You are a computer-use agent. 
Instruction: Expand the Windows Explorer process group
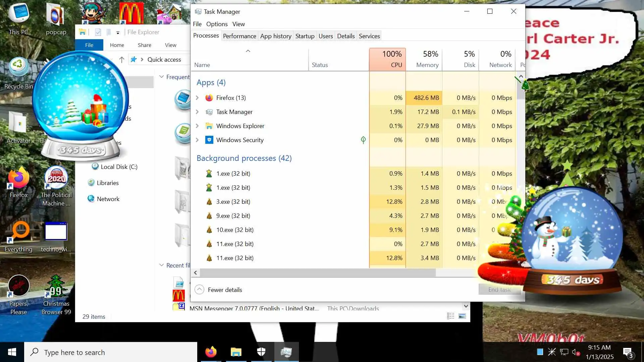pos(197,126)
